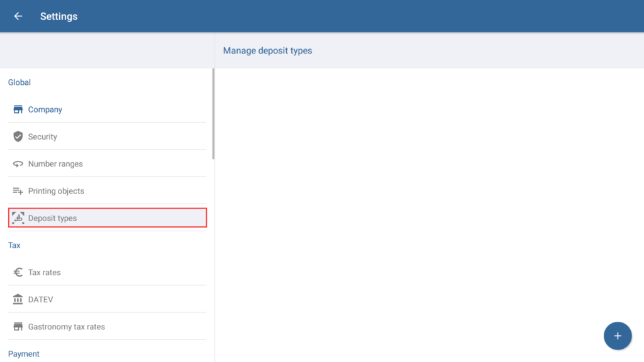This screenshot has width=644, height=362.
Task: Go to Printing objects text label
Action: coord(56,191)
